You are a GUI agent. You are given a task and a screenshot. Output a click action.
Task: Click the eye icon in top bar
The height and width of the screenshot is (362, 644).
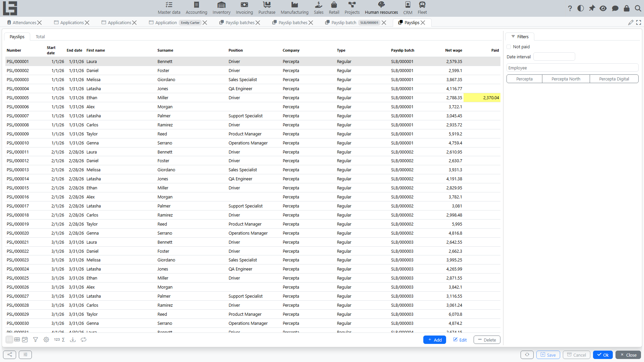click(x=603, y=8)
